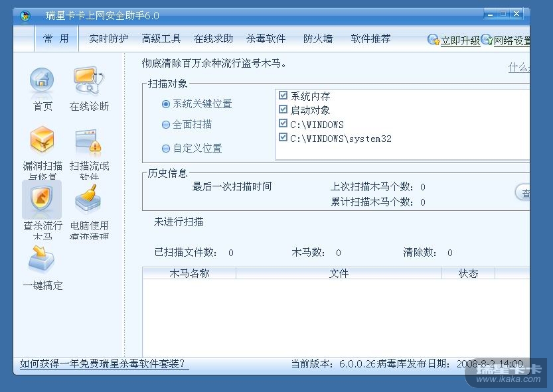Launch 在线诊断 online diagnosis icon
Screen dimensions: 553x392
coord(88,80)
